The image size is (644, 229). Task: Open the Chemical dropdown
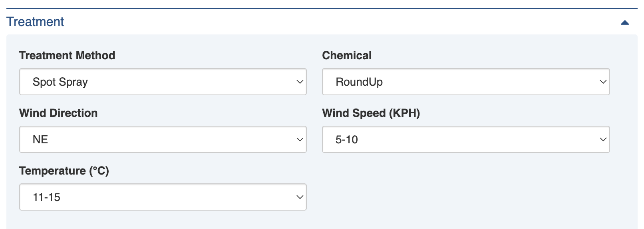point(465,82)
